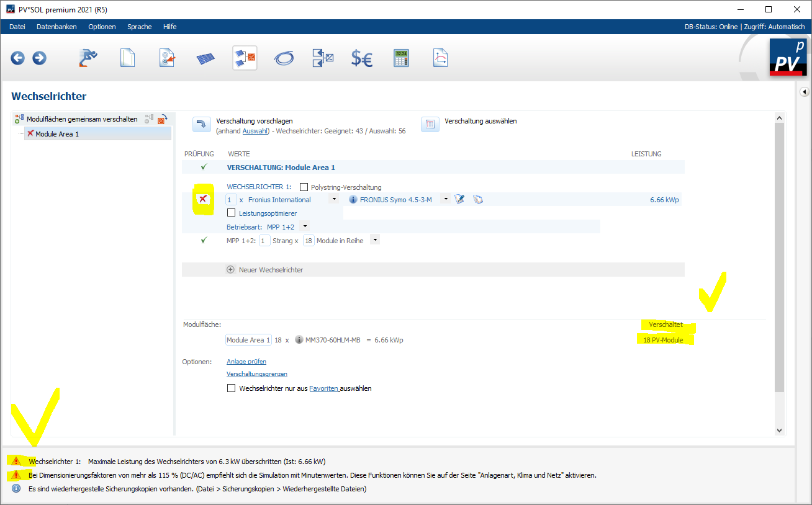
Task: Click the copy inverter icon
Action: (477, 199)
